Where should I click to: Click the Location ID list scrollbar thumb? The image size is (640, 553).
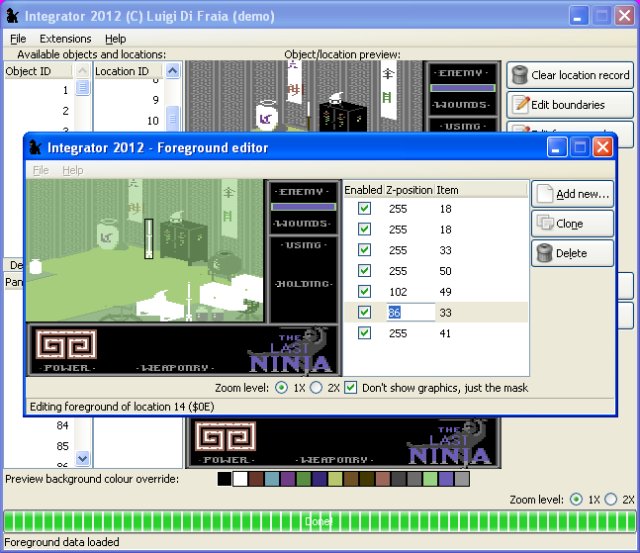pos(173,119)
